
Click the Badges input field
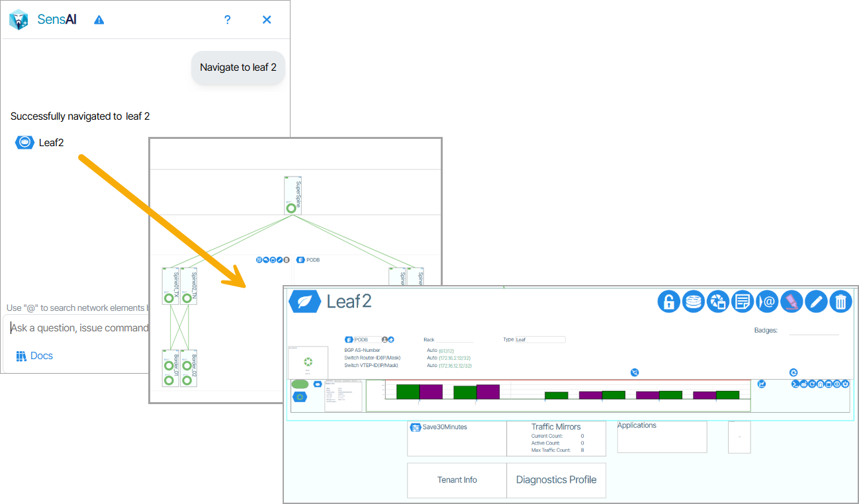[x=813, y=330]
